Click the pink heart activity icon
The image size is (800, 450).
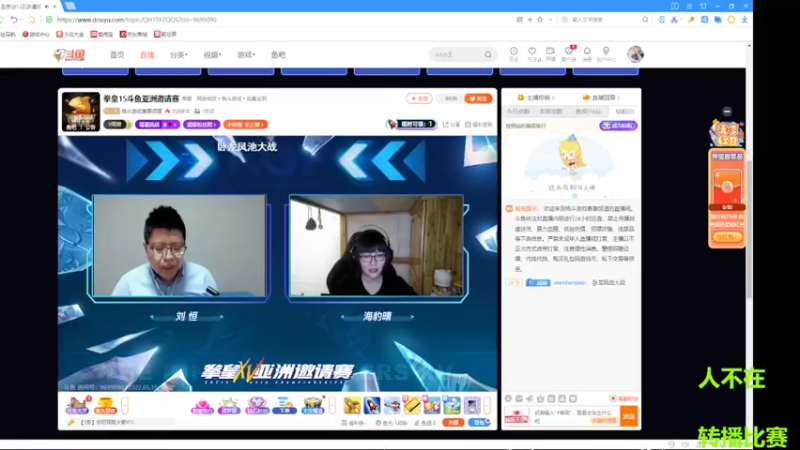click(202, 406)
